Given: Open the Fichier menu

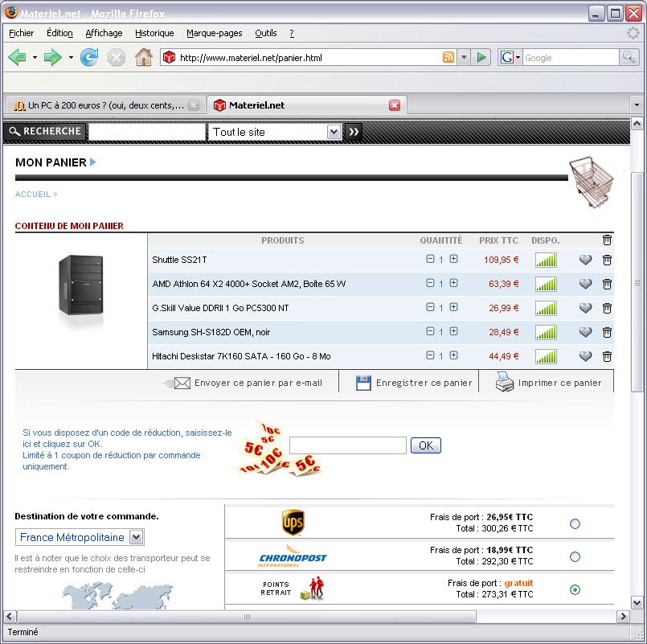Looking at the screenshot, I should coord(22,33).
